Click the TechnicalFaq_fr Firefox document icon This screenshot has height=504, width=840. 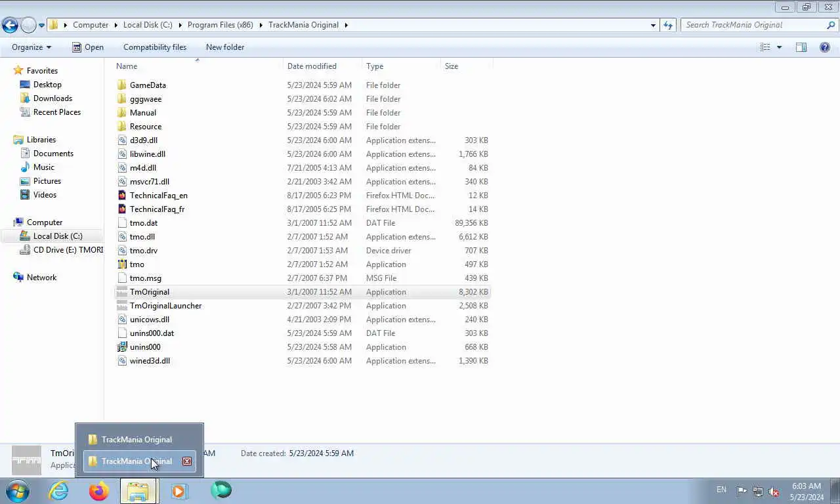point(122,209)
